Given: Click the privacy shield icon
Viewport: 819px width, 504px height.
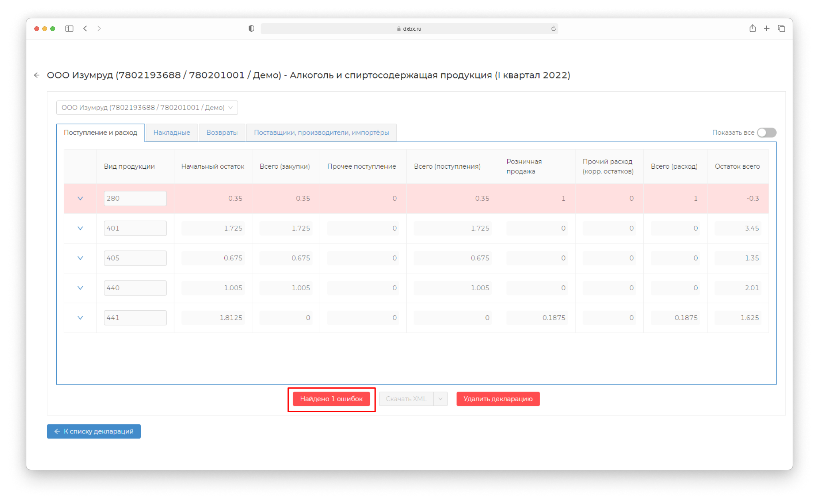Looking at the screenshot, I should [251, 29].
